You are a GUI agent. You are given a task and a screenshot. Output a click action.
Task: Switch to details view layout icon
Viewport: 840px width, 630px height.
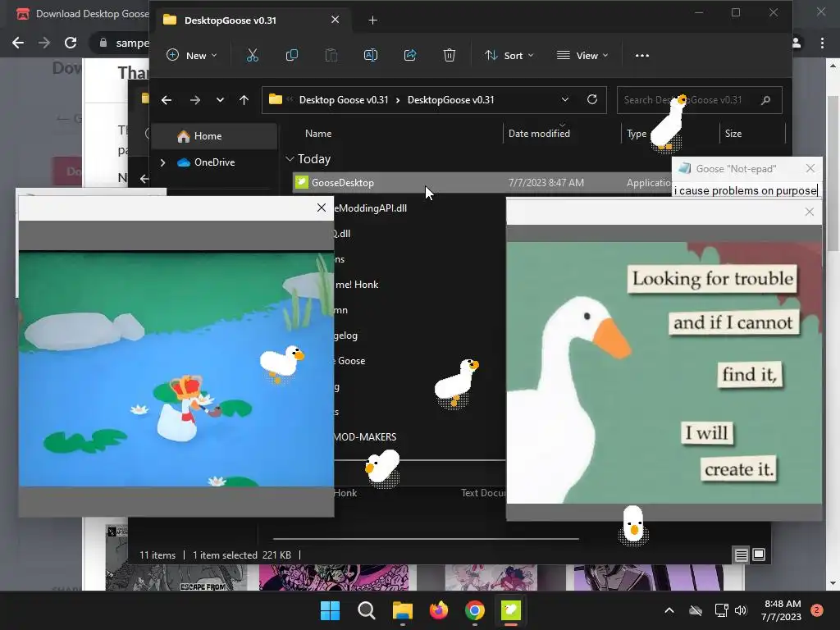[741, 555]
